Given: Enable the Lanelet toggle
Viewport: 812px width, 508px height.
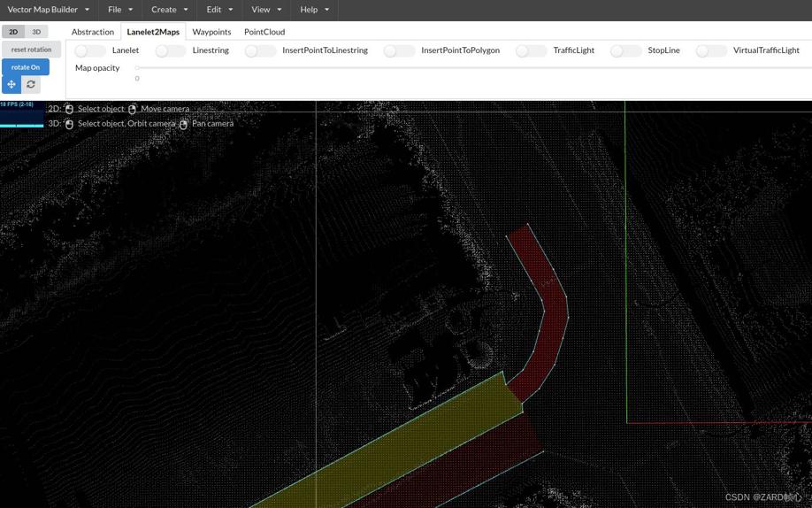Looking at the screenshot, I should coord(89,50).
